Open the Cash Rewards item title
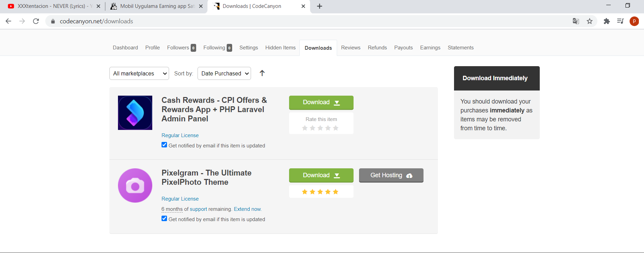 (x=214, y=109)
